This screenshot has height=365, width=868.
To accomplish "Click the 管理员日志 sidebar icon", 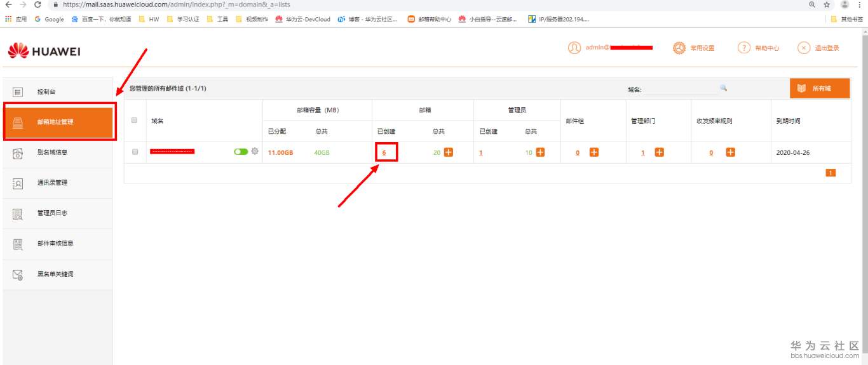I will pyautogui.click(x=18, y=213).
